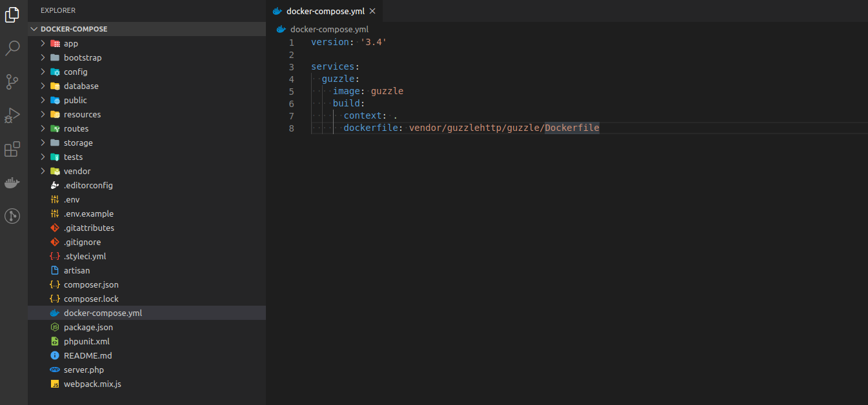Close the docker-compose.yml editor tab
Screen dimensions: 868x405
[x=372, y=11]
